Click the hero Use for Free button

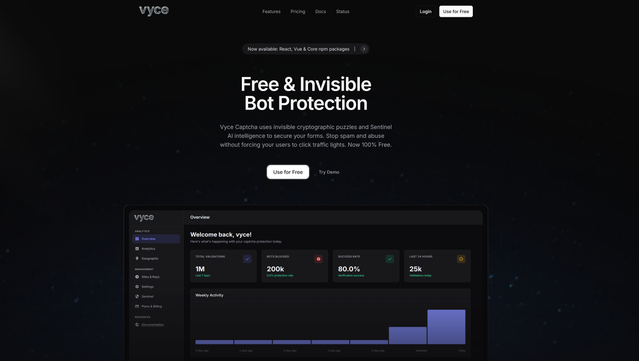pos(288,172)
